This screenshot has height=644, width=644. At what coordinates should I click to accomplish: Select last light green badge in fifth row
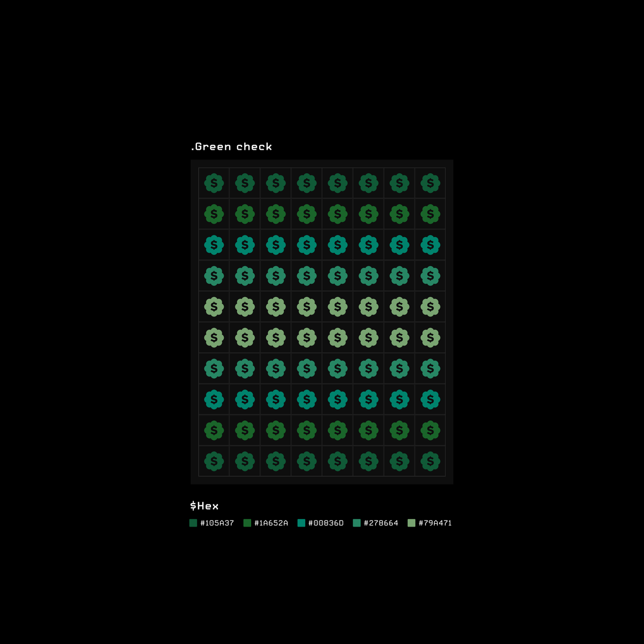tap(430, 306)
